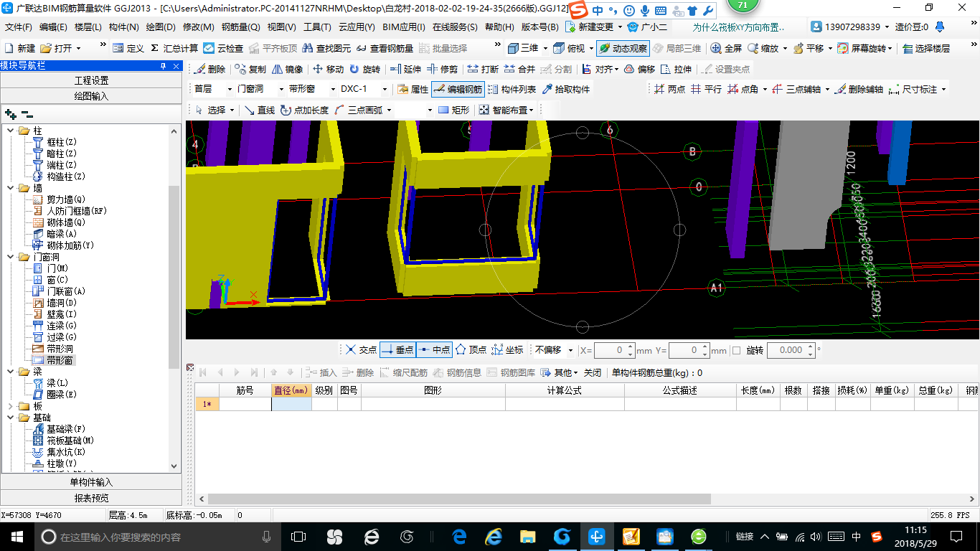This screenshot has height=551, width=980.
Task: Collapse the 基础 tree node
Action: (x=11, y=418)
